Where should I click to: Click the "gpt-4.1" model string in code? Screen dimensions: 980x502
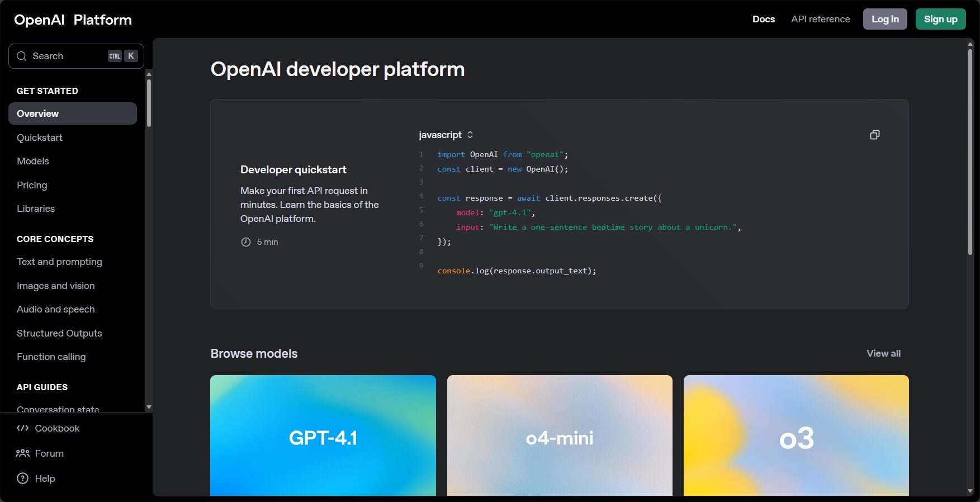point(510,212)
